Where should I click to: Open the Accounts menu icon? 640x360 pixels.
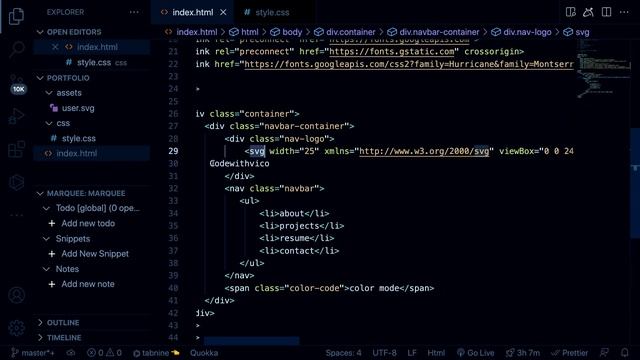16,295
